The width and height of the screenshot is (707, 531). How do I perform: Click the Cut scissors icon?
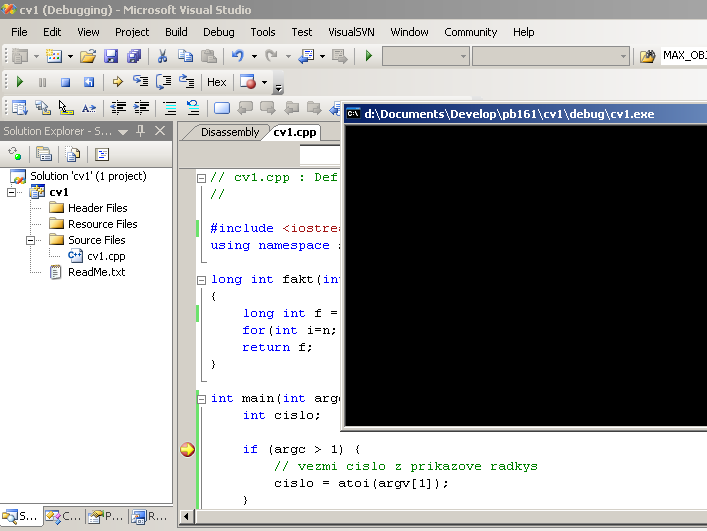(162, 56)
